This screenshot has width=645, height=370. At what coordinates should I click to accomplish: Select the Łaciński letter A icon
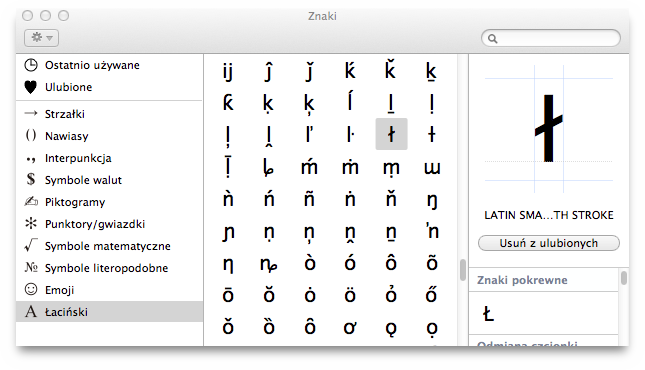[x=31, y=312]
